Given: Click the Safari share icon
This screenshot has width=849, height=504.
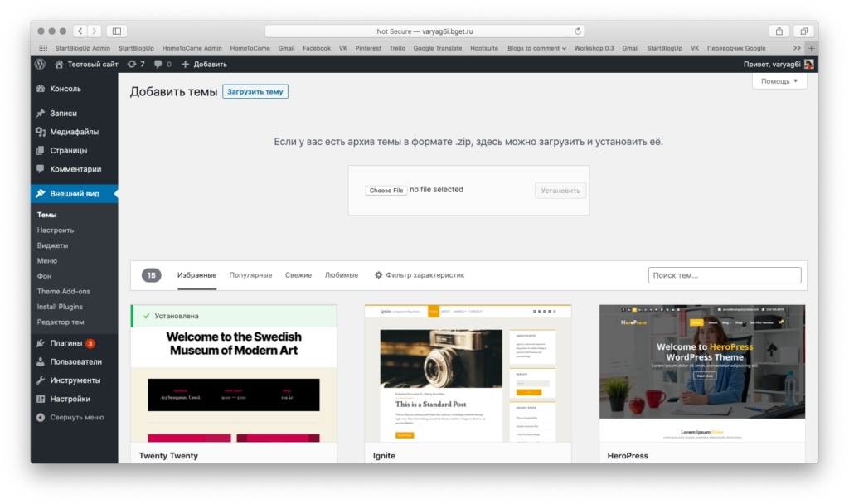Looking at the screenshot, I should tap(779, 31).
